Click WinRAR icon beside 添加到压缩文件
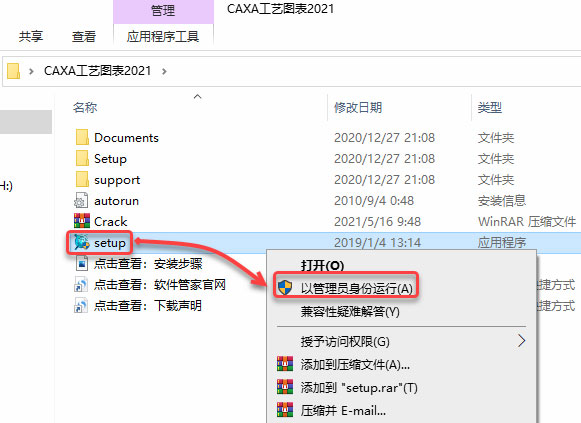The image size is (581, 423). click(x=285, y=364)
